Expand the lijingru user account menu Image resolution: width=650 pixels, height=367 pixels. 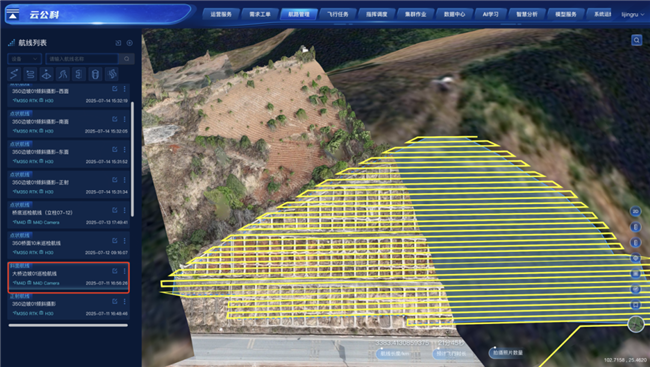633,15
